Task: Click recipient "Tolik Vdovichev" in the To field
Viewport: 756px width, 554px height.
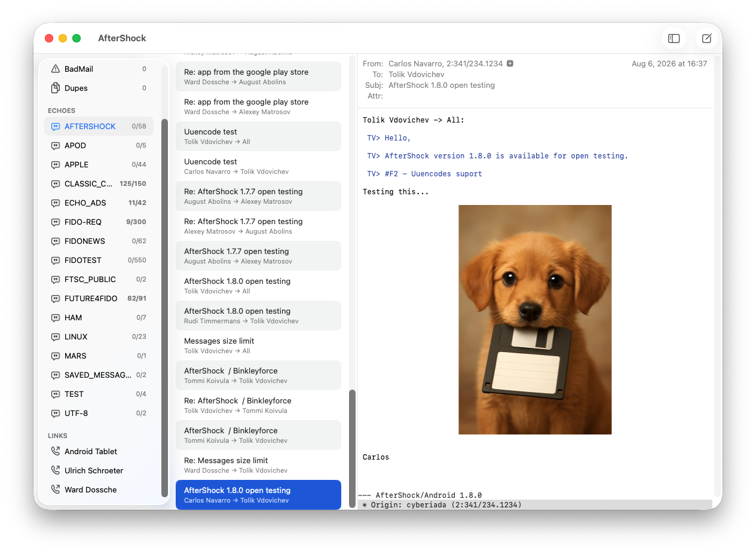Action: (417, 74)
